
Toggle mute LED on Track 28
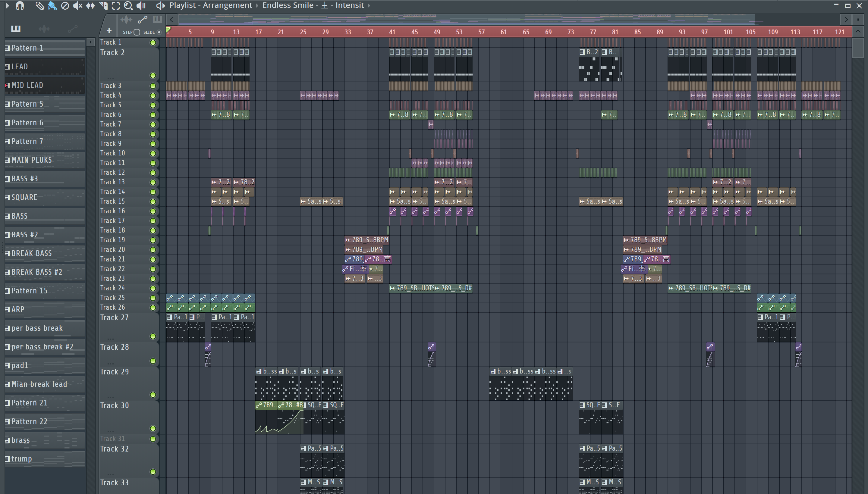pyautogui.click(x=153, y=361)
